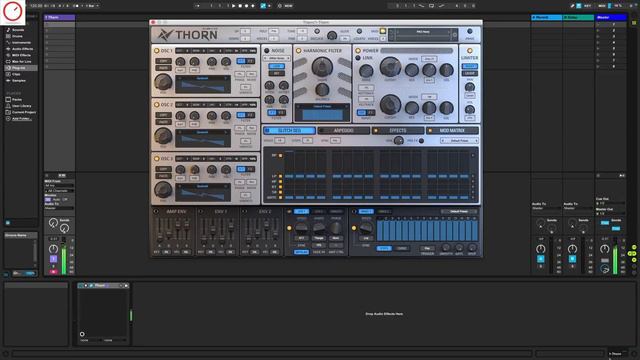Click Ableton transport Play button
Screen dimensions: 640x360
[233, 6]
